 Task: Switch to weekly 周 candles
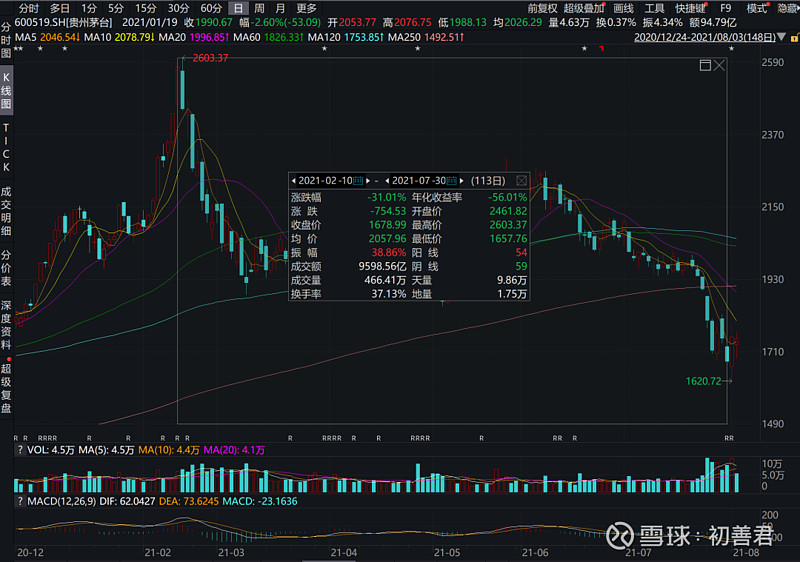coord(259,8)
